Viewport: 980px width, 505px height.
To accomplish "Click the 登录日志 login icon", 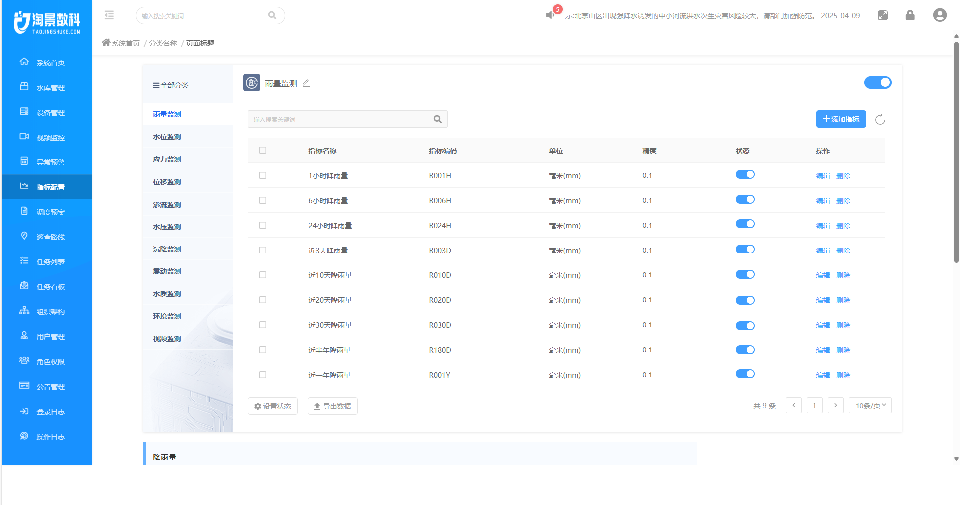I will [x=24, y=411].
